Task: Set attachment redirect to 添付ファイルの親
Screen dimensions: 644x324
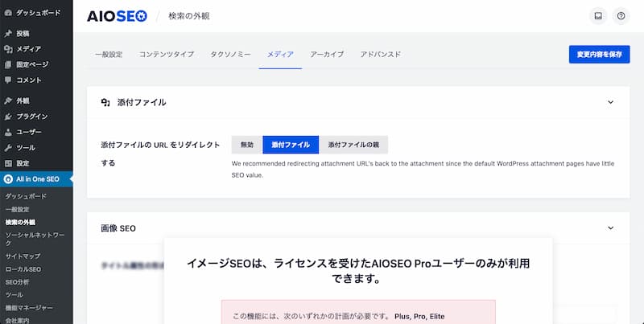Action: (x=353, y=145)
